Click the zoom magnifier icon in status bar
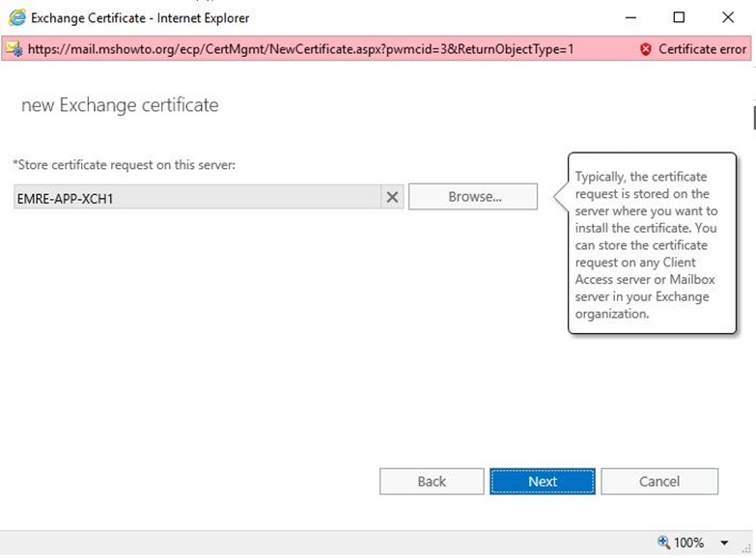 click(x=663, y=543)
